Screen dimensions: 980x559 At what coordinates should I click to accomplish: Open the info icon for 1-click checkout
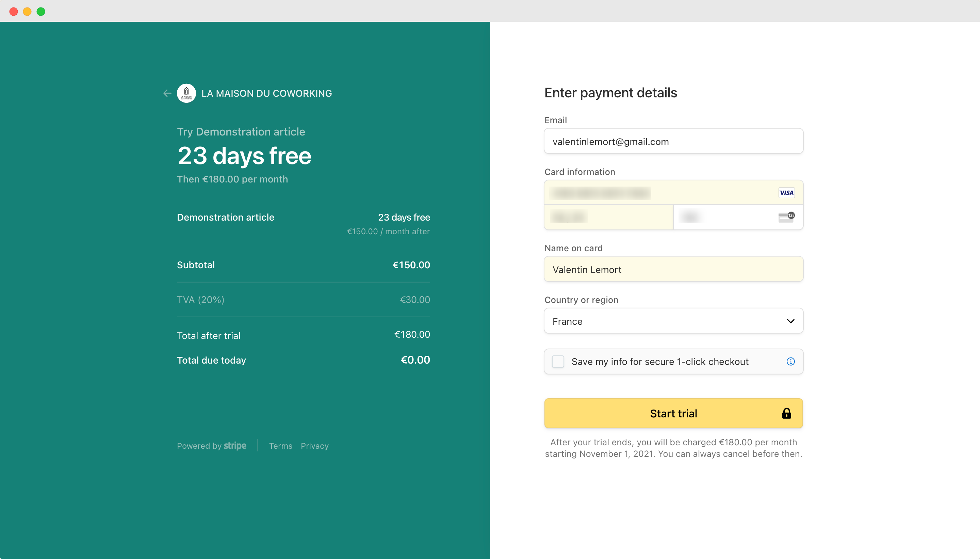pos(790,361)
